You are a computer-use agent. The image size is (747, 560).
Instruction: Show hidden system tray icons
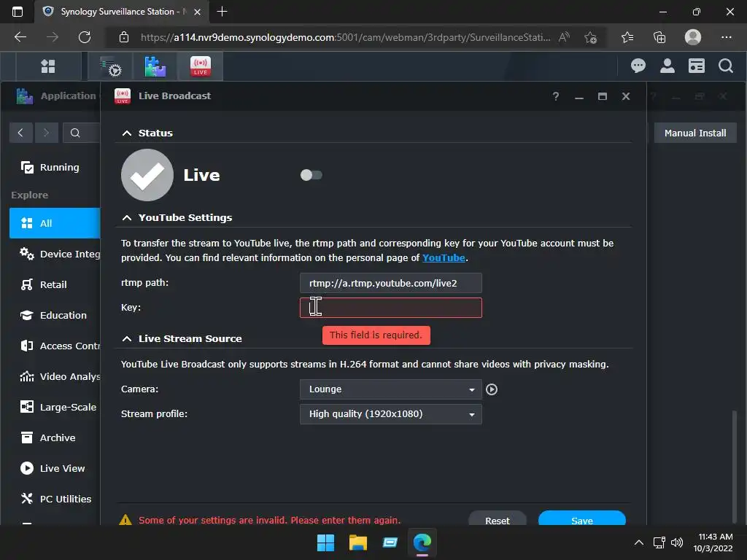coord(639,542)
